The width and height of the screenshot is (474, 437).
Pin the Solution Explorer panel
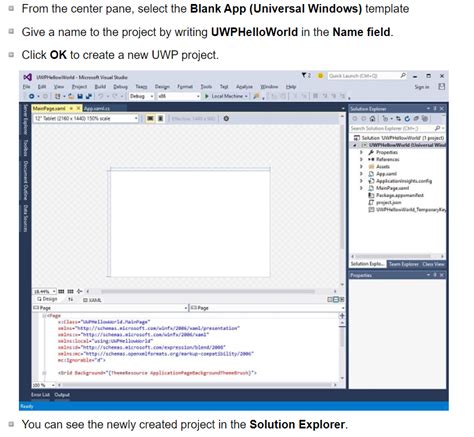pos(435,109)
